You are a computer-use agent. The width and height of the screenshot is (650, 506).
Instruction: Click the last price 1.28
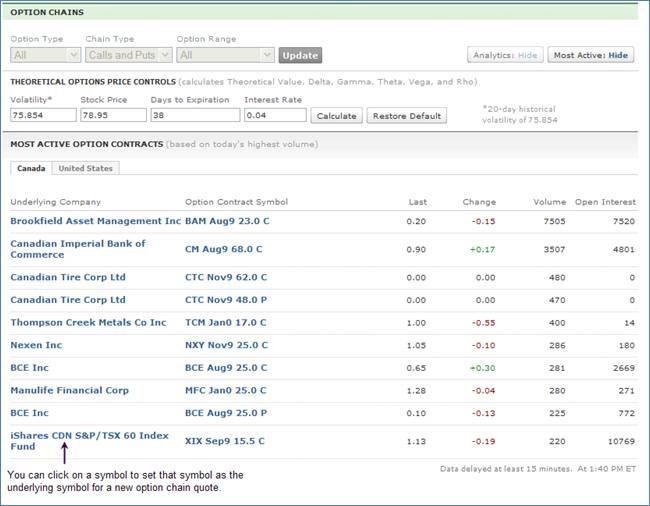pos(416,391)
